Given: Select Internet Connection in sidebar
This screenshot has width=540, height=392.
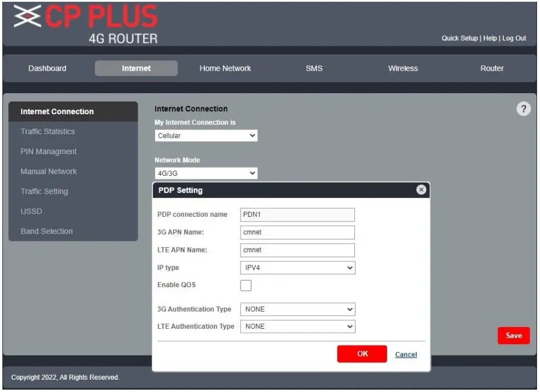Looking at the screenshot, I should pos(73,111).
